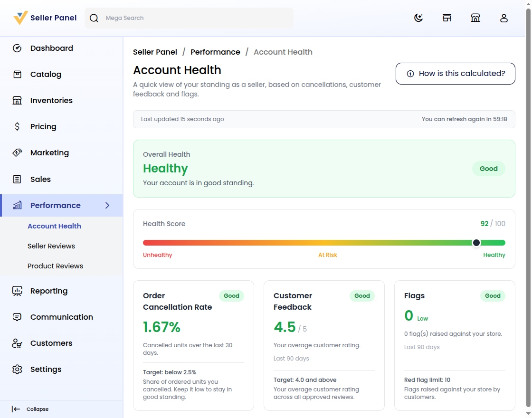Click the Healthy status heading
The image size is (532, 418).
pos(165,169)
